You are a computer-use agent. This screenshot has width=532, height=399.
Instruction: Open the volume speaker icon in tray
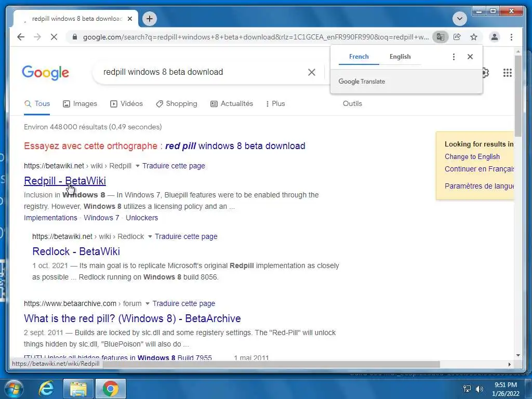(x=479, y=389)
